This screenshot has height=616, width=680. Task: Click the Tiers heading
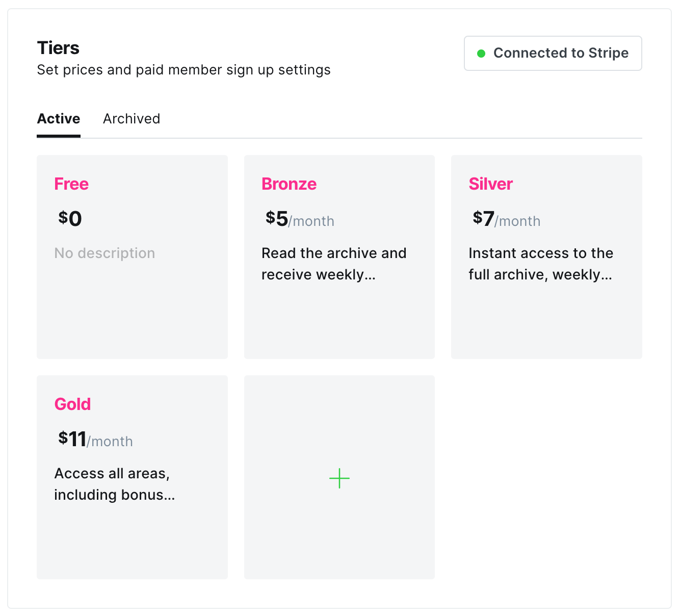point(58,48)
